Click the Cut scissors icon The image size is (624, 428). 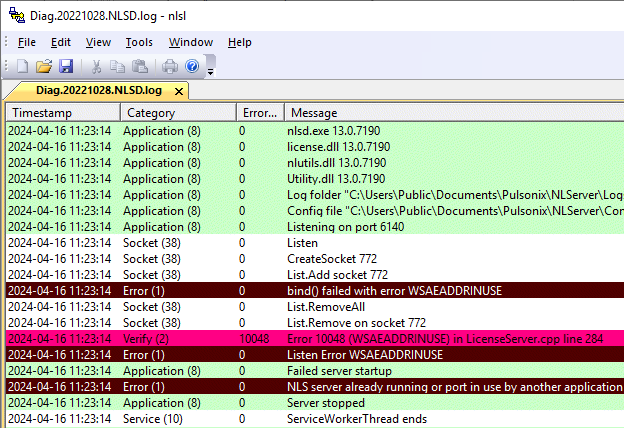pos(97,66)
